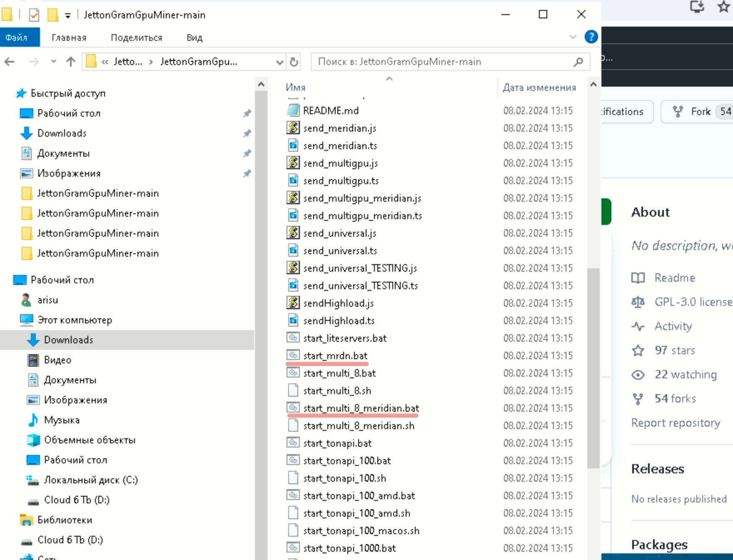733x560 pixels.
Task: Select Музыка in the navigation pane
Action: [x=62, y=420]
